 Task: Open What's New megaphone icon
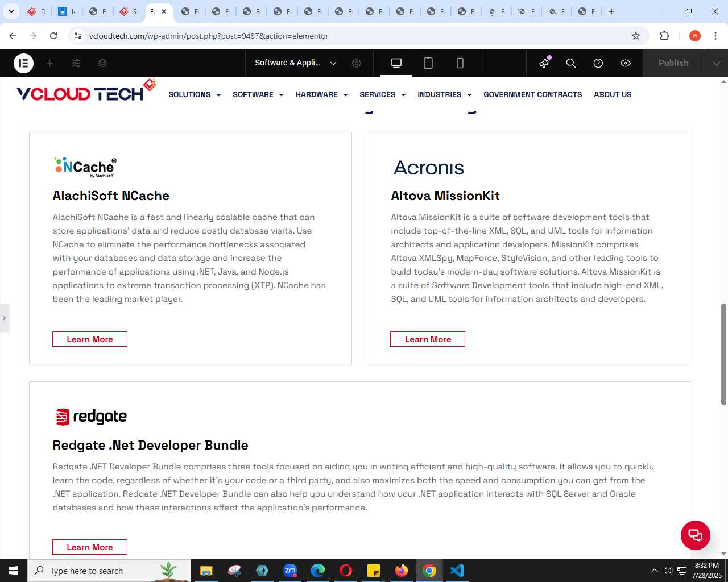[x=544, y=63]
